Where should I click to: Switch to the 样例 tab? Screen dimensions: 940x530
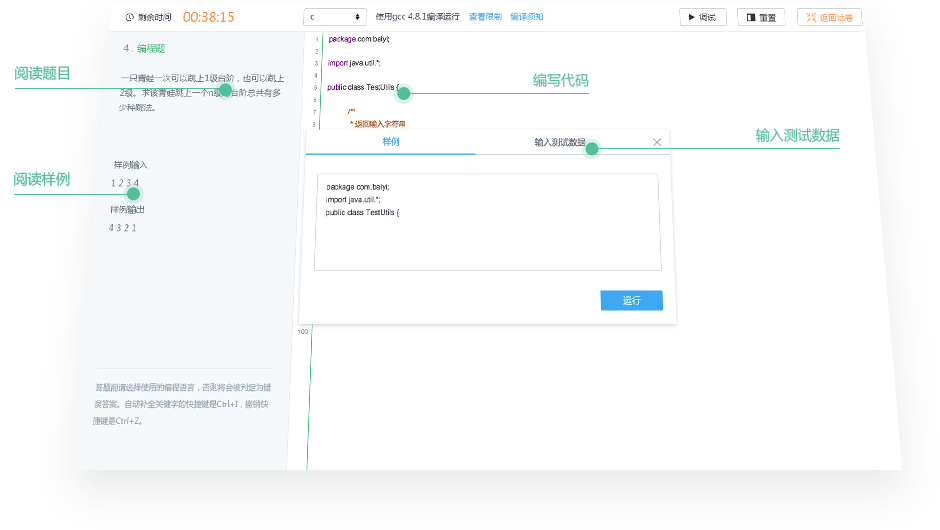[x=390, y=142]
